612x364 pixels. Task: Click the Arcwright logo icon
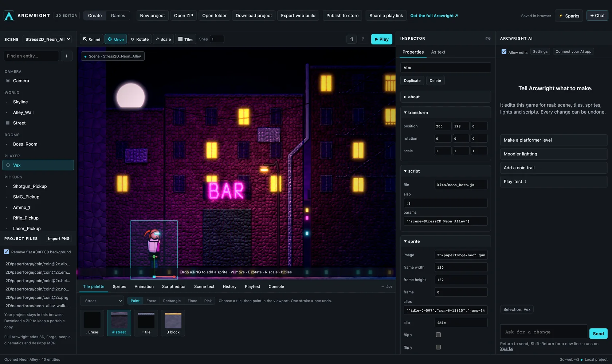(x=9, y=16)
